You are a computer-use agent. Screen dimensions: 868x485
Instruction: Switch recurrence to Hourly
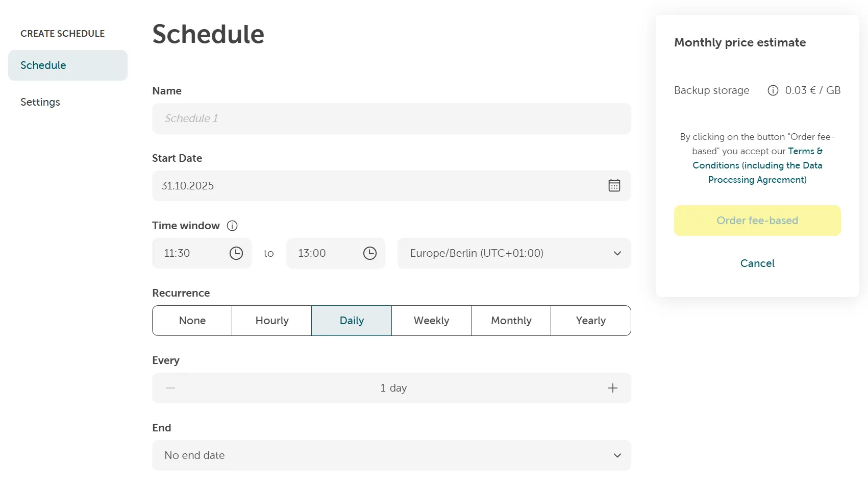point(271,321)
